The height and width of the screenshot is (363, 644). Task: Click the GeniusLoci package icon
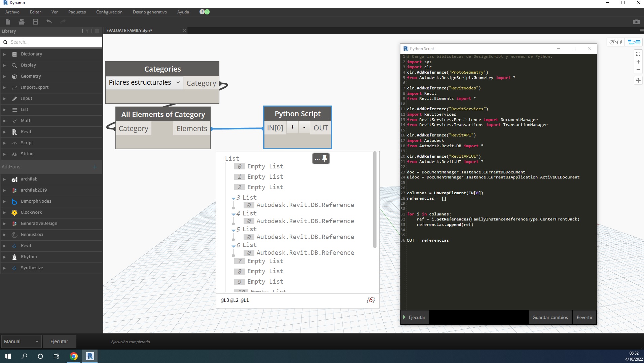(14, 235)
